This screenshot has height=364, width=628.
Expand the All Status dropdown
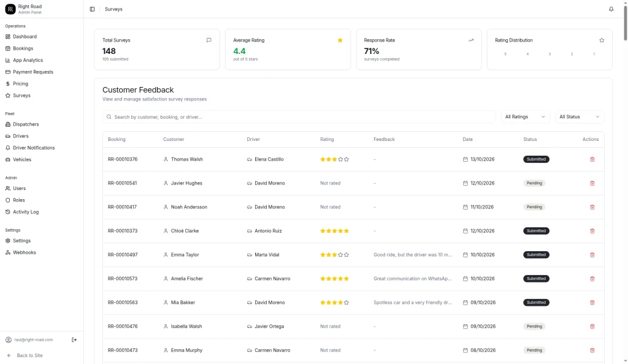579,117
